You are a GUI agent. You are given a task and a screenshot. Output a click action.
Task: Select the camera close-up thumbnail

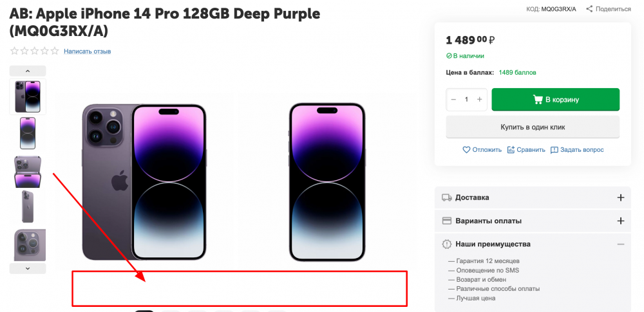pos(28,244)
